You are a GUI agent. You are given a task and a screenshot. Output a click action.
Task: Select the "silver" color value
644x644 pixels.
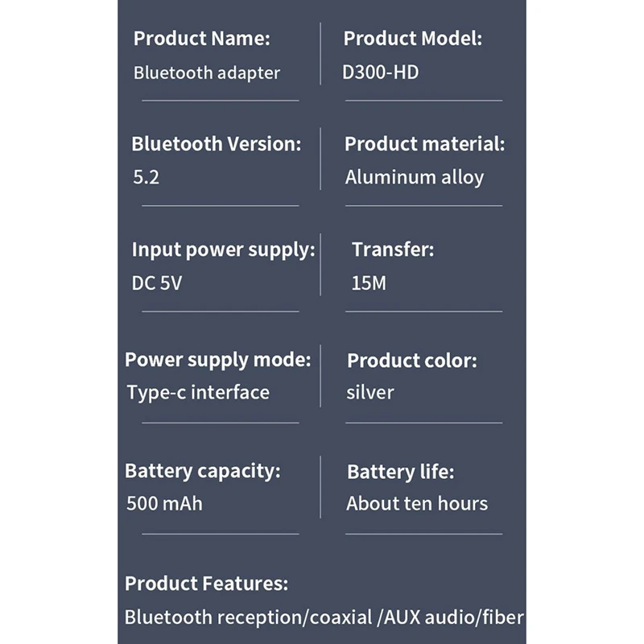pos(370,393)
